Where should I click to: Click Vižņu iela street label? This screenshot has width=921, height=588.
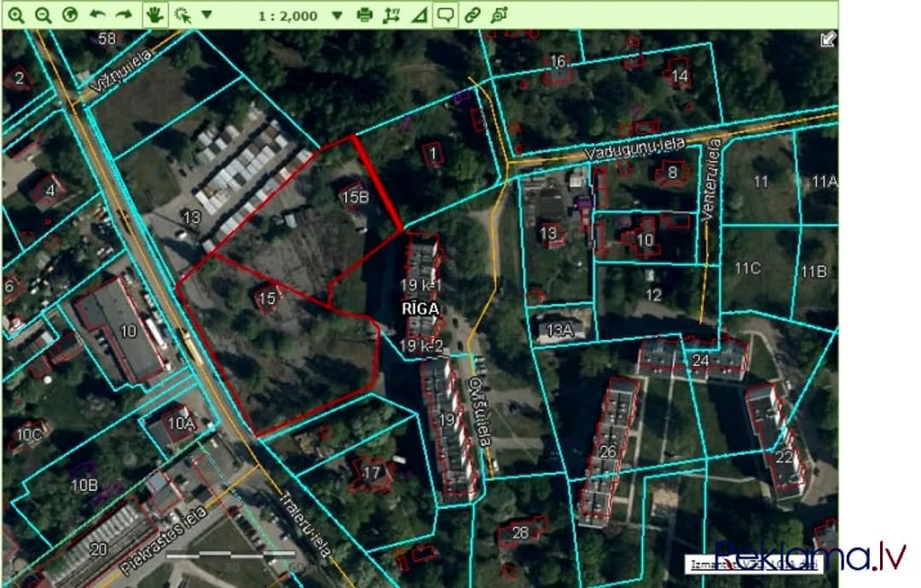[x=122, y=71]
